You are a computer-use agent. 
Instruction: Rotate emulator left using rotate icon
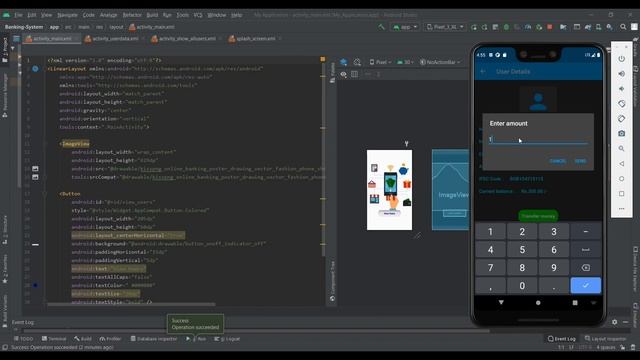[x=621, y=104]
